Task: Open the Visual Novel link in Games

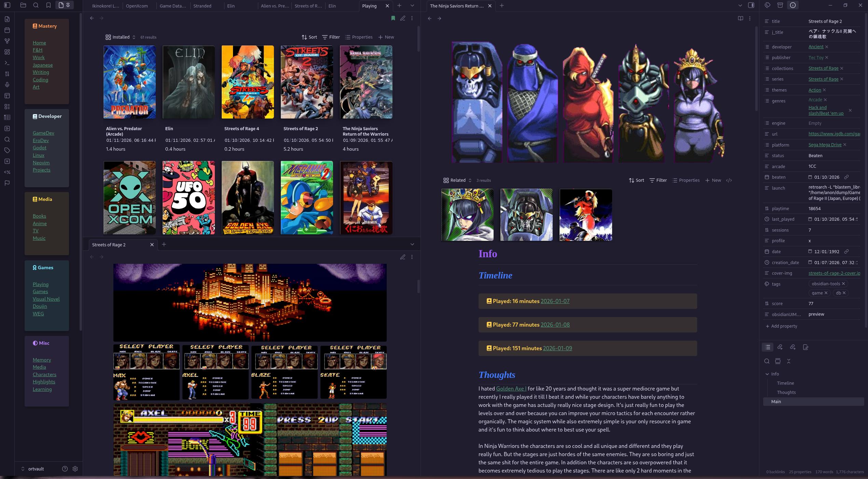Action: [46, 299]
